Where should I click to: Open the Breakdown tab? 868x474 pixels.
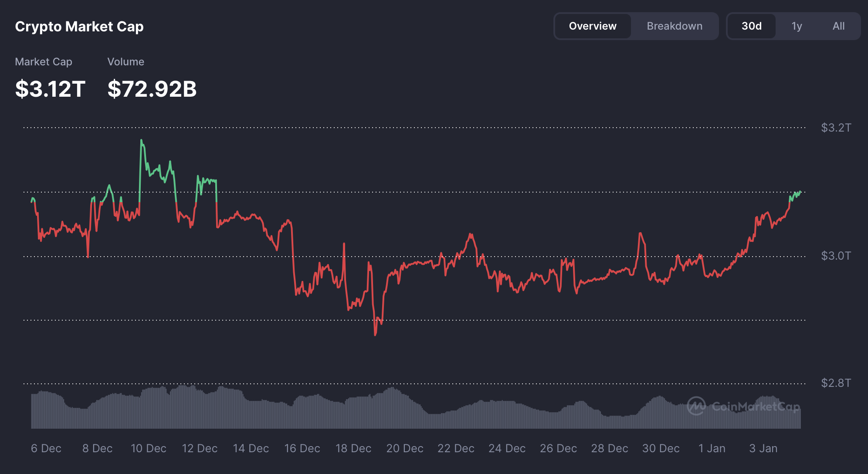[674, 26]
